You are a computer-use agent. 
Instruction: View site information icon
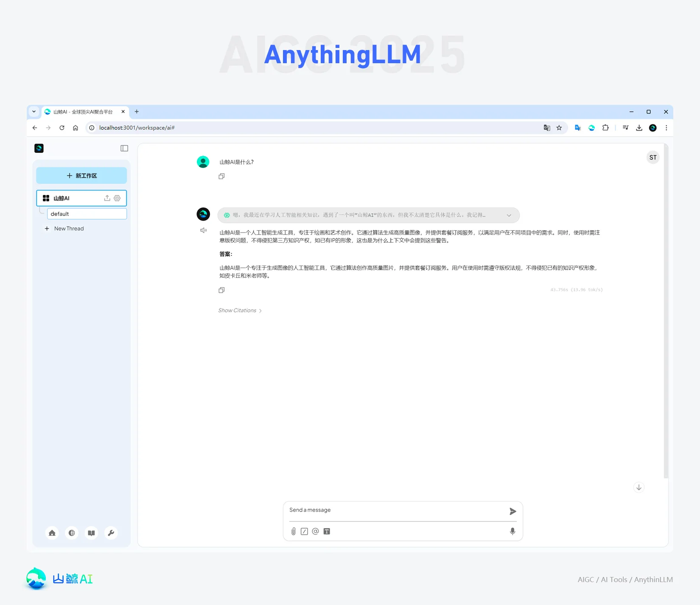[x=92, y=128]
